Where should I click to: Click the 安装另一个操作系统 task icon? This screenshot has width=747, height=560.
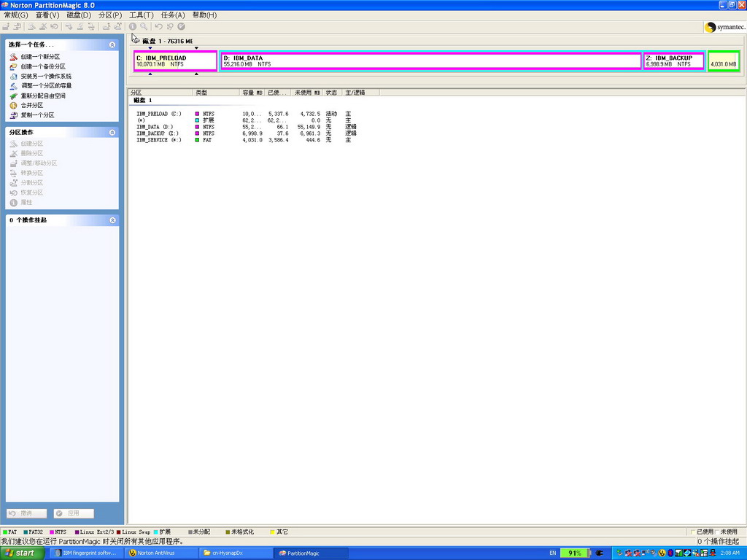pyautogui.click(x=13, y=76)
